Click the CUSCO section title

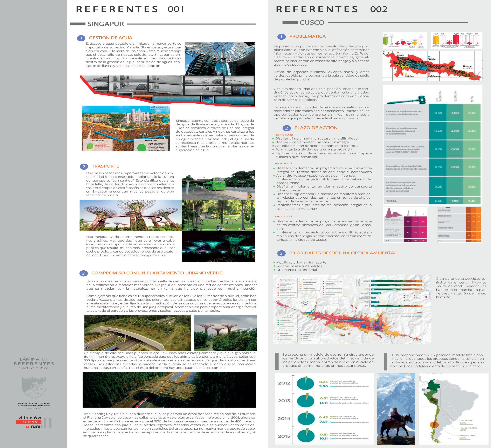click(312, 23)
